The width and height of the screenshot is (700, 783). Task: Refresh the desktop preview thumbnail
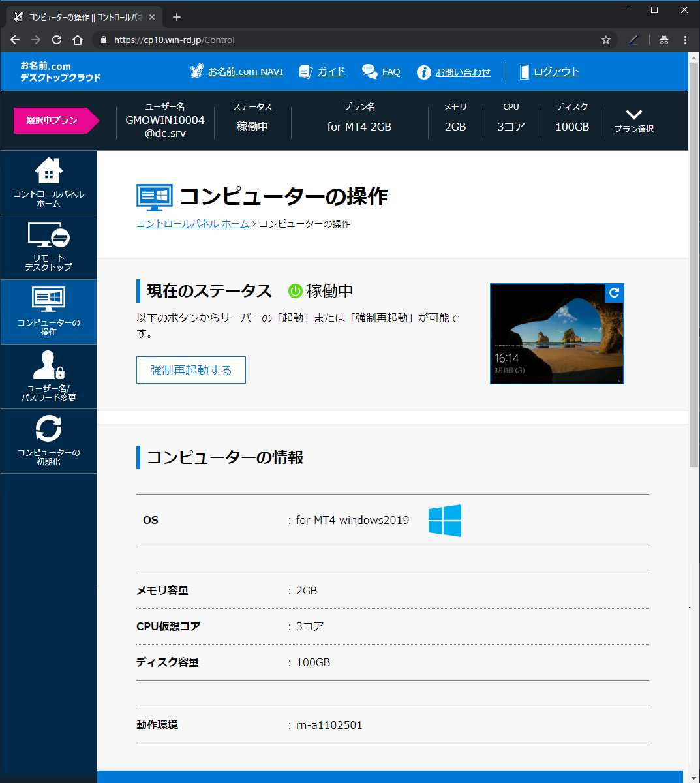(x=614, y=293)
